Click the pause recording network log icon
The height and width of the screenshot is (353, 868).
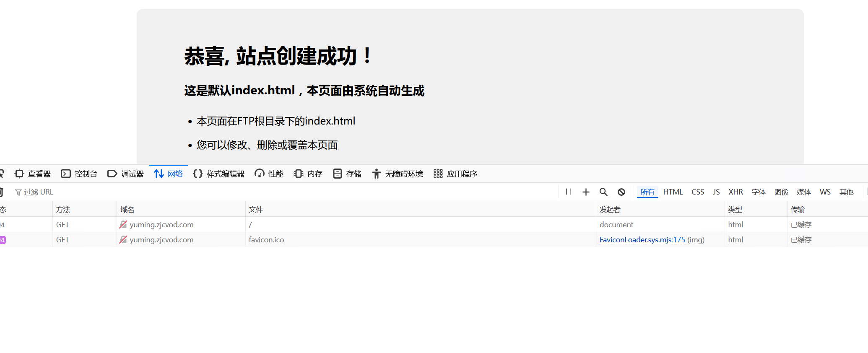coord(569,192)
